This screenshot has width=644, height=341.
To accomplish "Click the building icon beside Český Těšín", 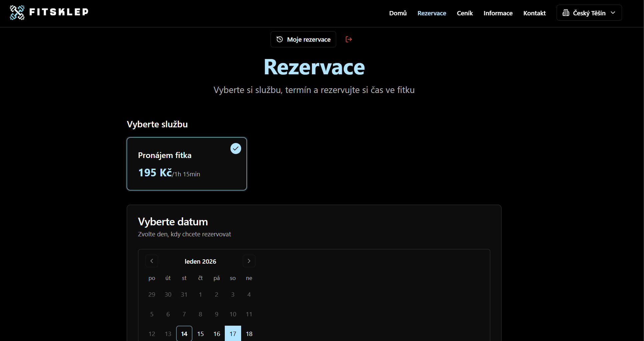I will tap(566, 13).
